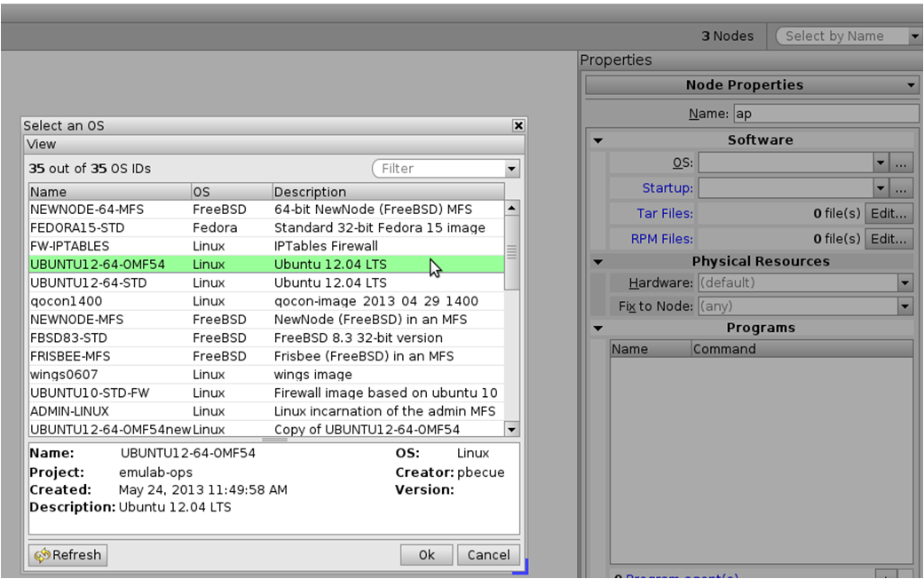
Task: Open the OS combo box dropdown arrow
Action: point(881,163)
